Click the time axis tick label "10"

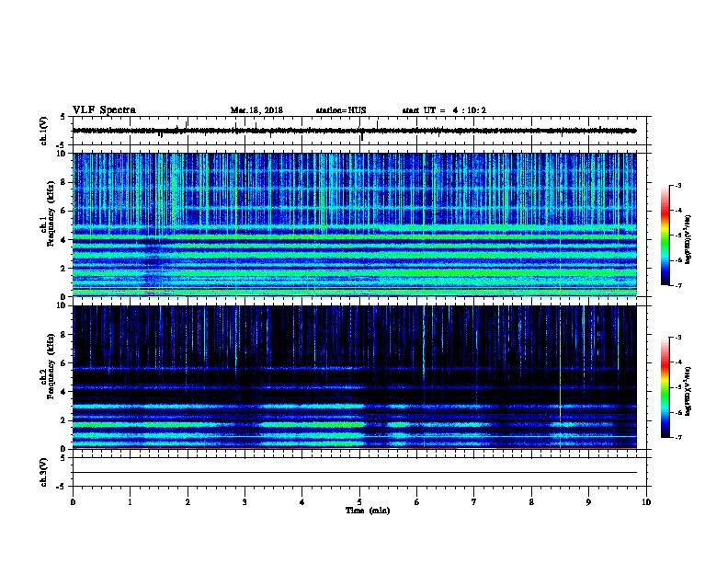point(646,502)
